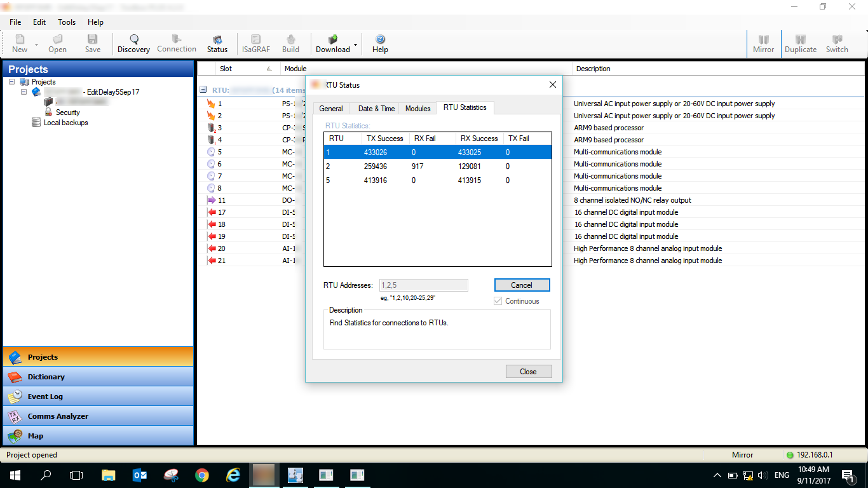Click the Save toolbar icon
The width and height of the screenshot is (868, 488).
[x=93, y=44]
